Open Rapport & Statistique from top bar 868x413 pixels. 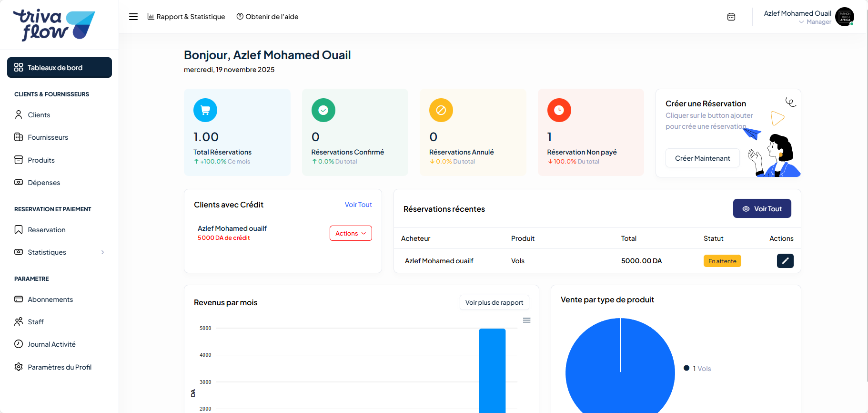pos(186,17)
